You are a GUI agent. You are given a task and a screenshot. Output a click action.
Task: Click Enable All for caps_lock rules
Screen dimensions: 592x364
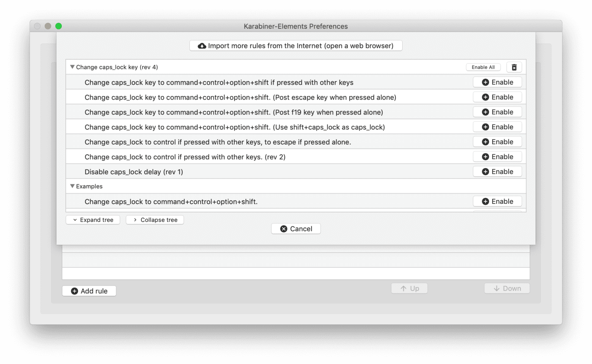[x=483, y=67]
